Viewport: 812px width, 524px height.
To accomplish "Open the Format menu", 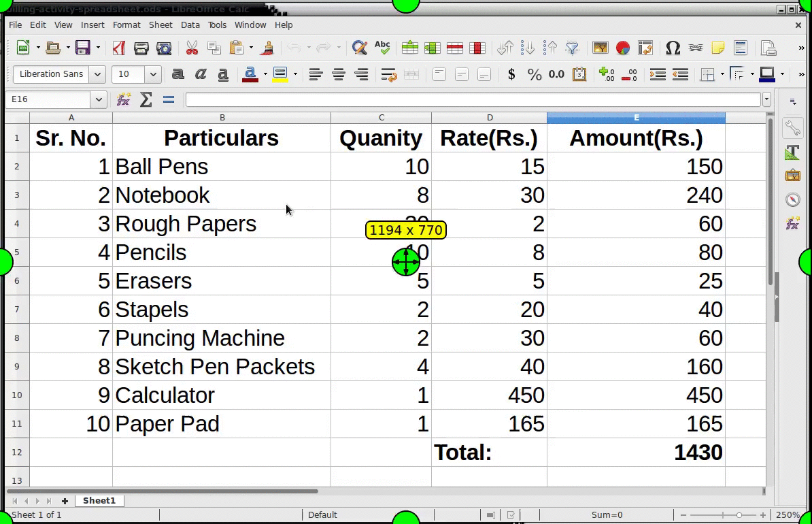I will [126, 24].
